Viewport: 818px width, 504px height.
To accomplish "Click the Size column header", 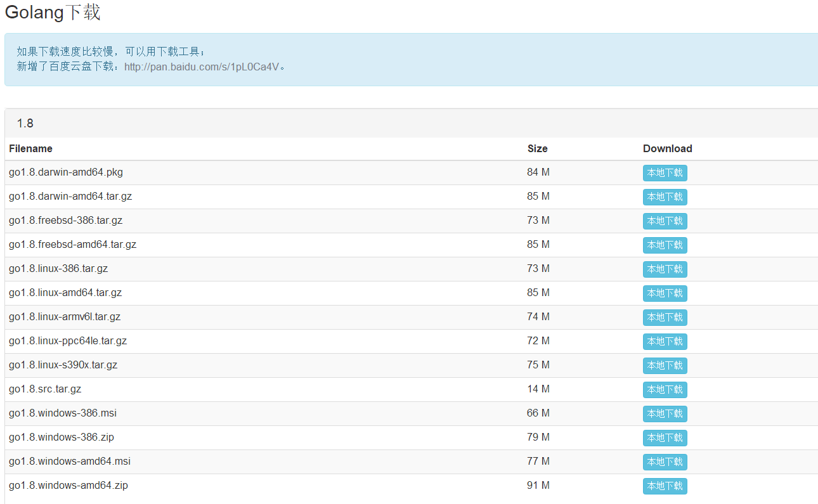I will click(x=537, y=148).
